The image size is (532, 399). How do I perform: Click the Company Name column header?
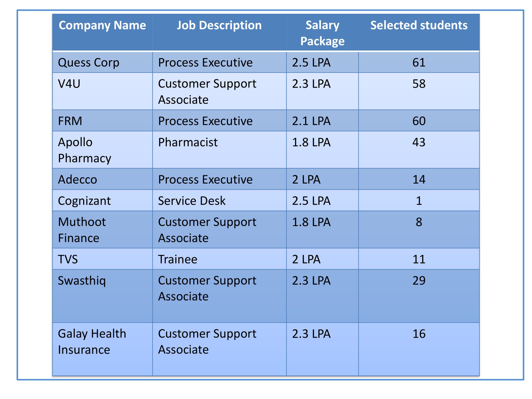(102, 25)
